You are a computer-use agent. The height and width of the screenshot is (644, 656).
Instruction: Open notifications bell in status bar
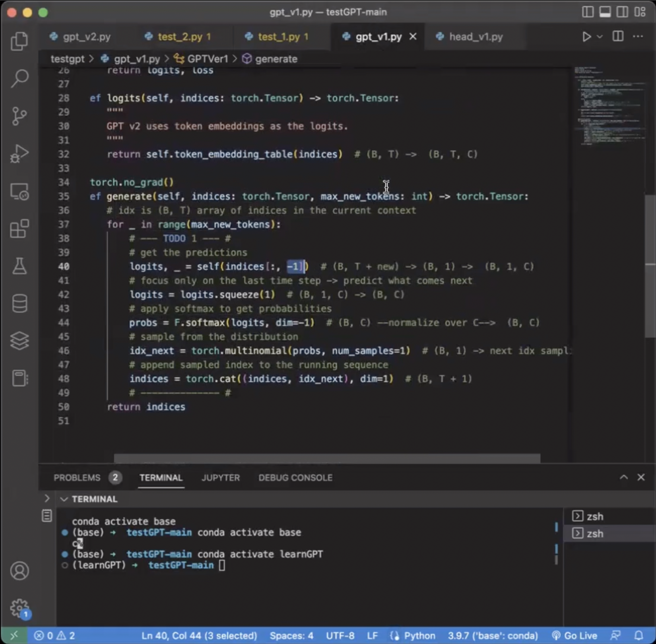click(x=639, y=635)
